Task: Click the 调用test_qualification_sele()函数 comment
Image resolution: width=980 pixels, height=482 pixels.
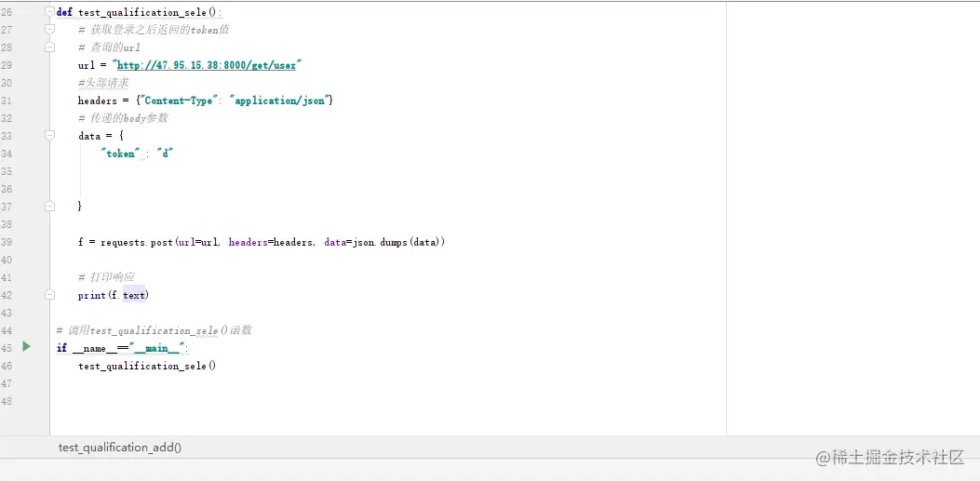Action: click(154, 329)
